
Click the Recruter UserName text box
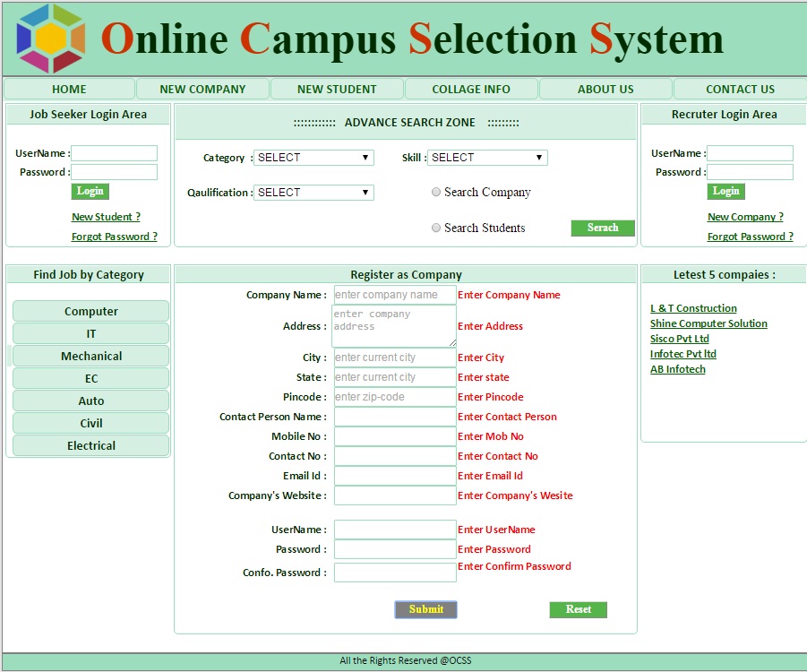pos(750,153)
